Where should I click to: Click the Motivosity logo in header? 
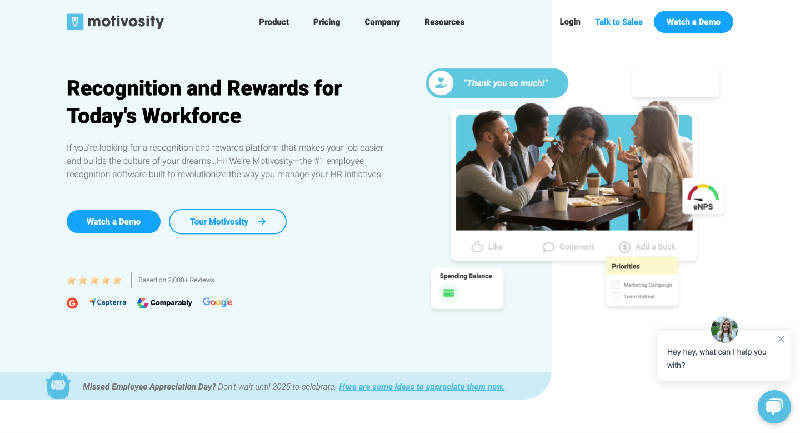(115, 21)
